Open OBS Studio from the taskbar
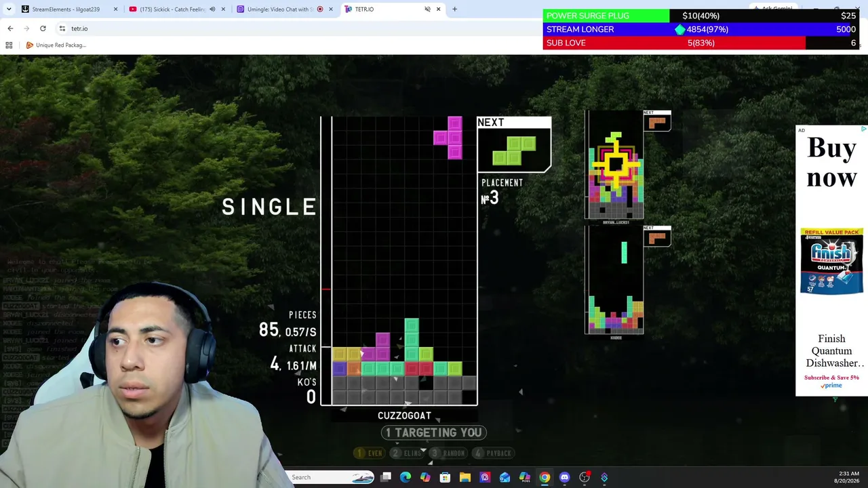Viewport: 868px width, 488px height. pos(585,477)
